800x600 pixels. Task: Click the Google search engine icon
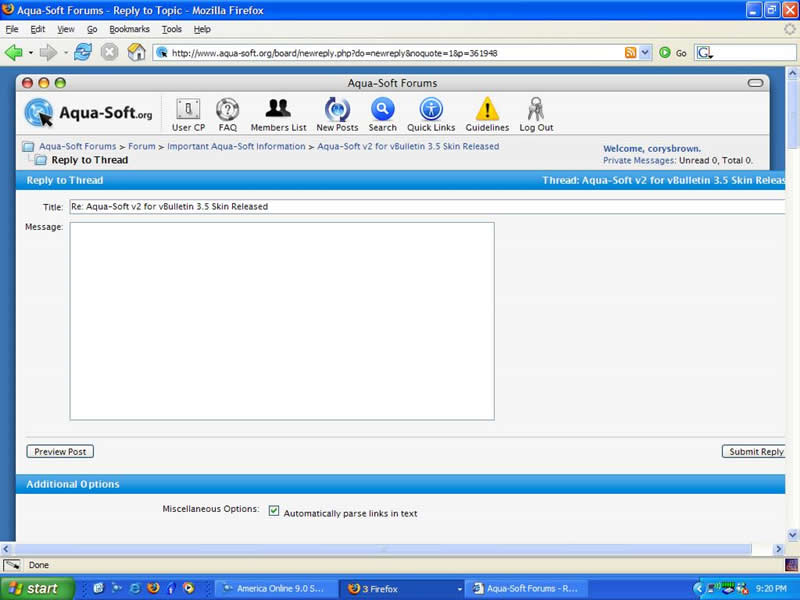click(705, 53)
